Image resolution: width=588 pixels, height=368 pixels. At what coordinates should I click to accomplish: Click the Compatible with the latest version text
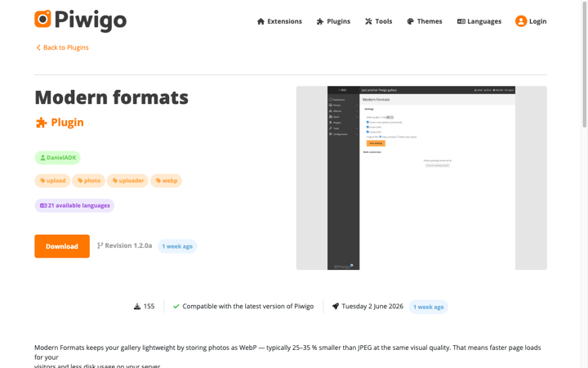[248, 307]
